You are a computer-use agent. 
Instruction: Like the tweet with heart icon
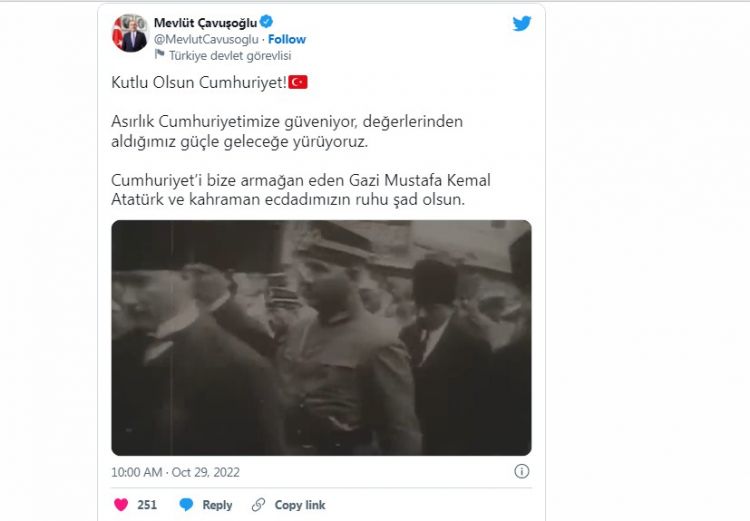point(121,505)
